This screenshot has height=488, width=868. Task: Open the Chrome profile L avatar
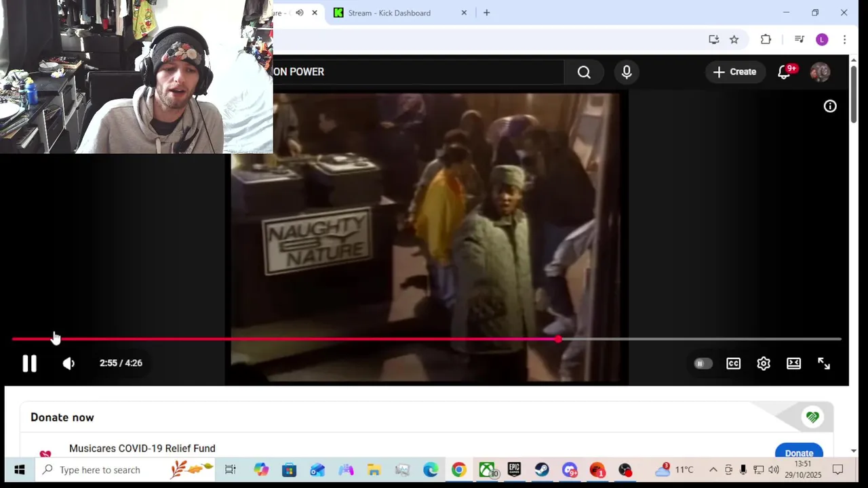[x=822, y=39]
